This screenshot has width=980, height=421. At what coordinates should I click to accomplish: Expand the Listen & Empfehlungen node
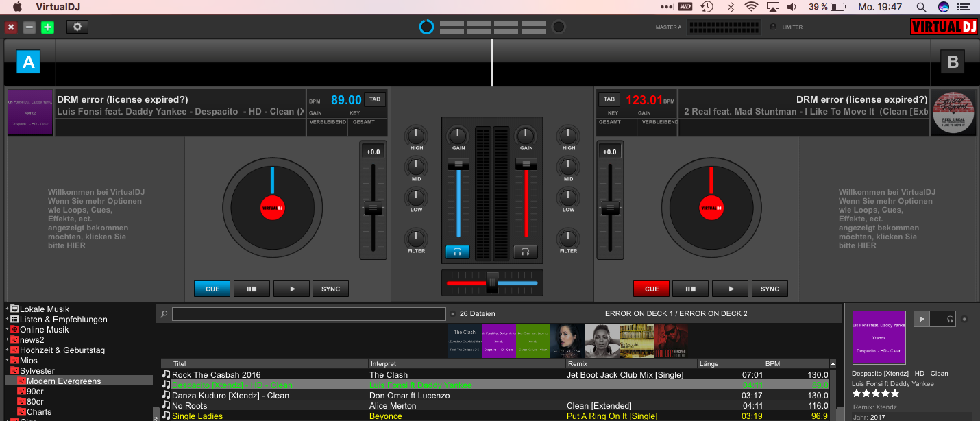click(x=7, y=320)
